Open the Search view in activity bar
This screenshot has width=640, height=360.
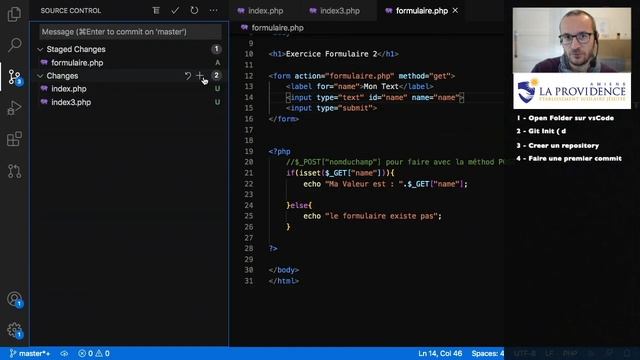[x=14, y=44]
